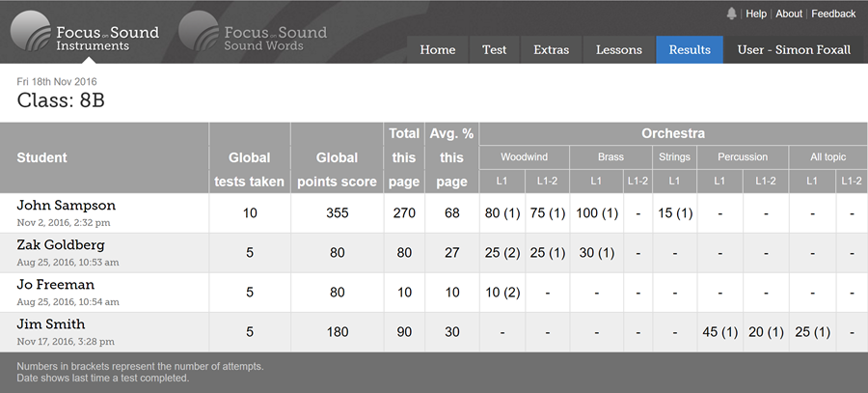Click Jim Smith's total this page 90
868x393 pixels.
click(404, 332)
